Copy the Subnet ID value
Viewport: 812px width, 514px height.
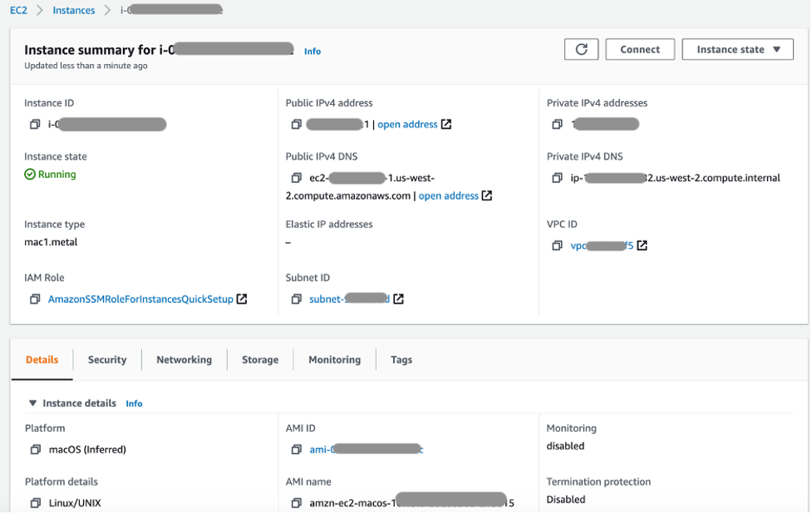(x=297, y=297)
